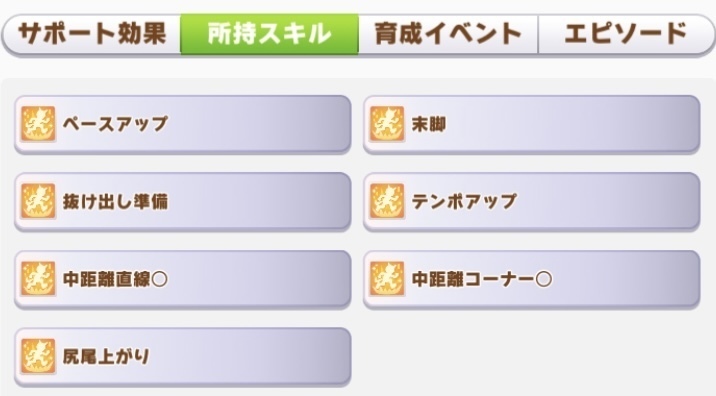Switch to the サポート効果 tab
716x396 pixels.
(x=92, y=34)
